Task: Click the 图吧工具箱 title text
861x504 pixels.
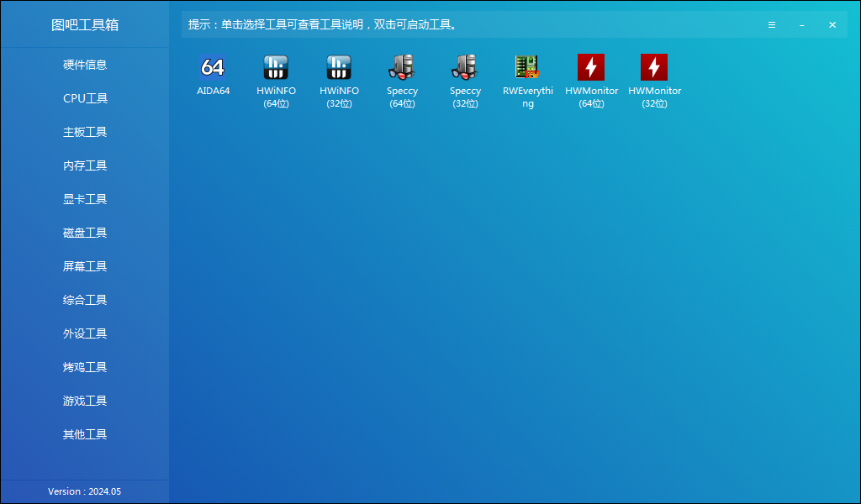Action: coord(85,24)
